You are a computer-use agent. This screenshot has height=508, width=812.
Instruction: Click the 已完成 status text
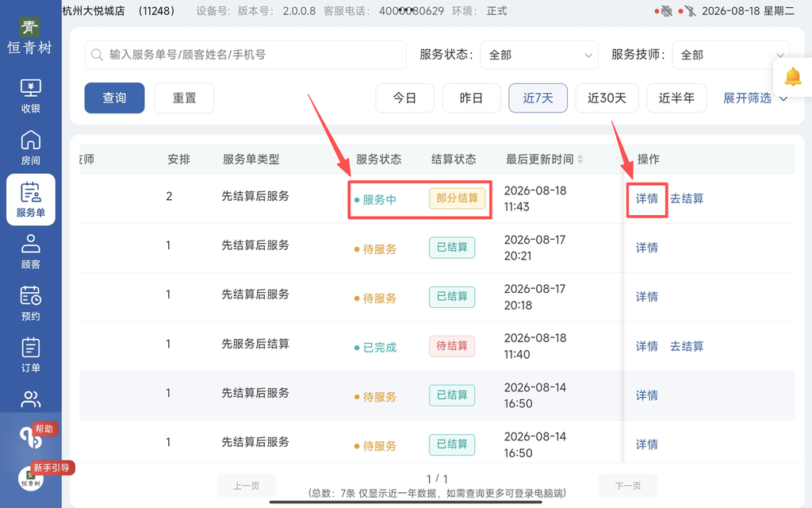tap(380, 348)
